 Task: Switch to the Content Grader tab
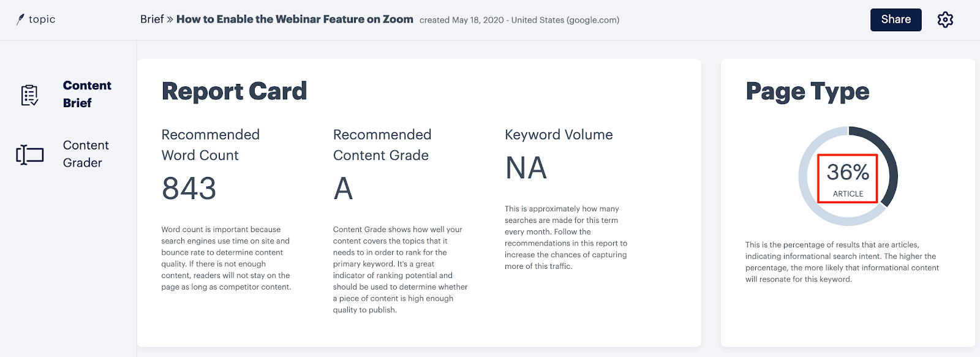(x=86, y=154)
